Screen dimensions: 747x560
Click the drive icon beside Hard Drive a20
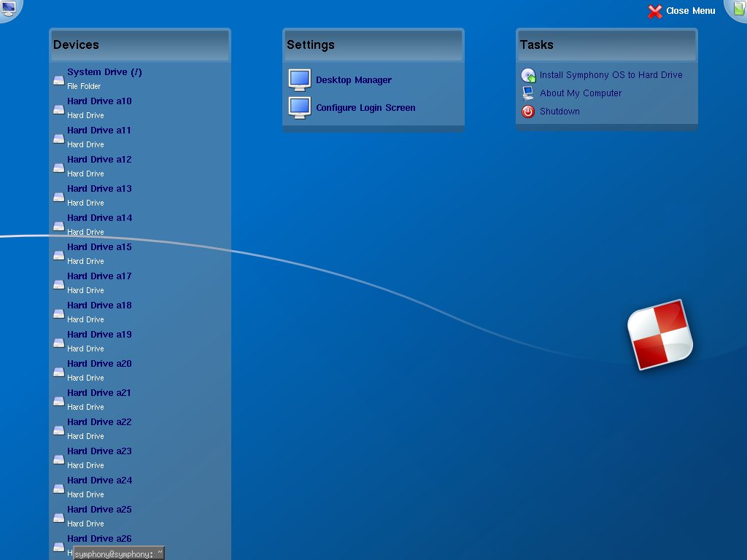pyautogui.click(x=58, y=372)
